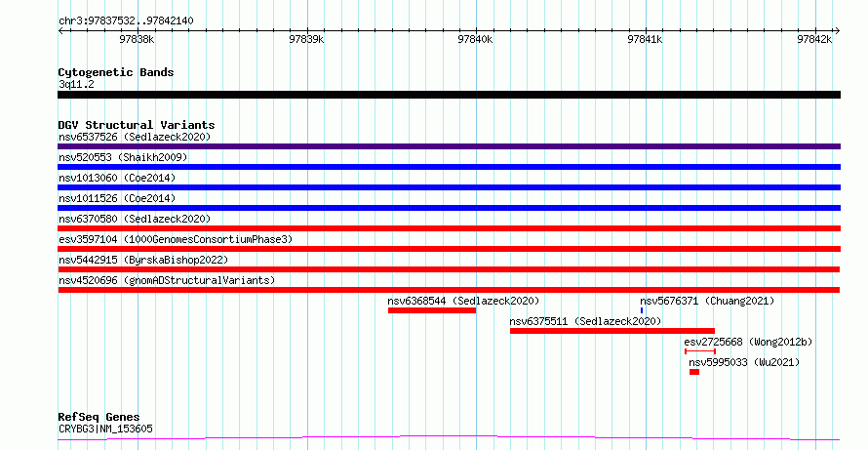This screenshot has height=450, width=868.
Task: Open nsv5995033 (Wu2021) variant label
Action: pos(744,362)
